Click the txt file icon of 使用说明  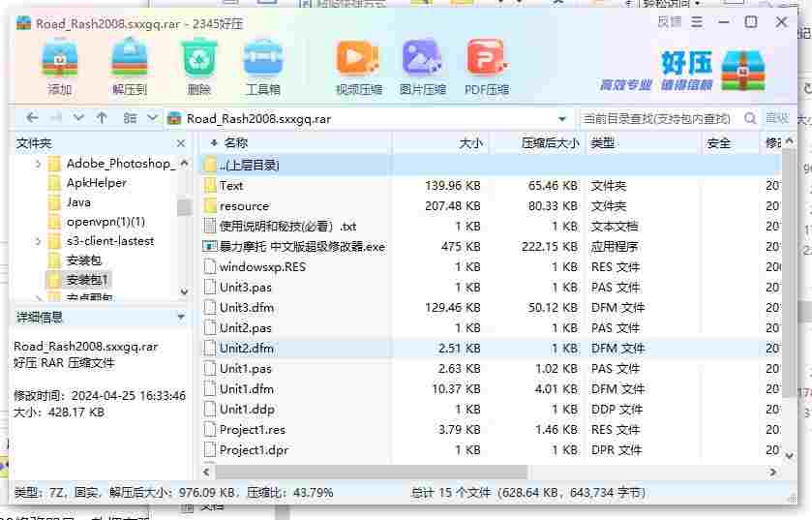coord(210,226)
